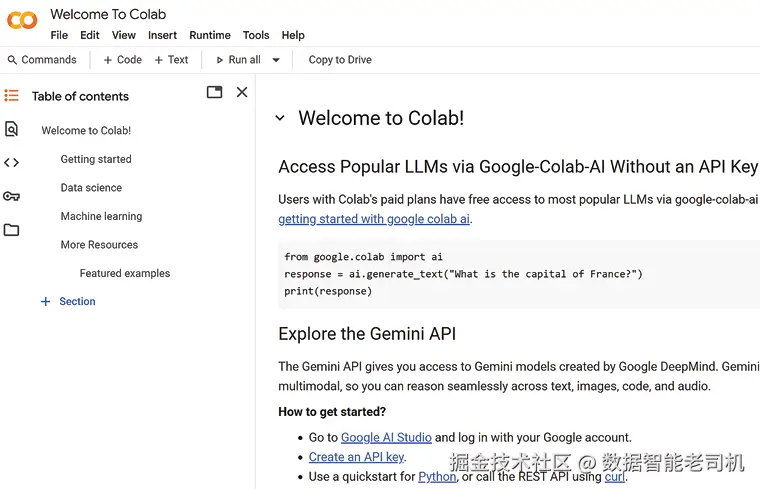Open the File menu

[59, 35]
